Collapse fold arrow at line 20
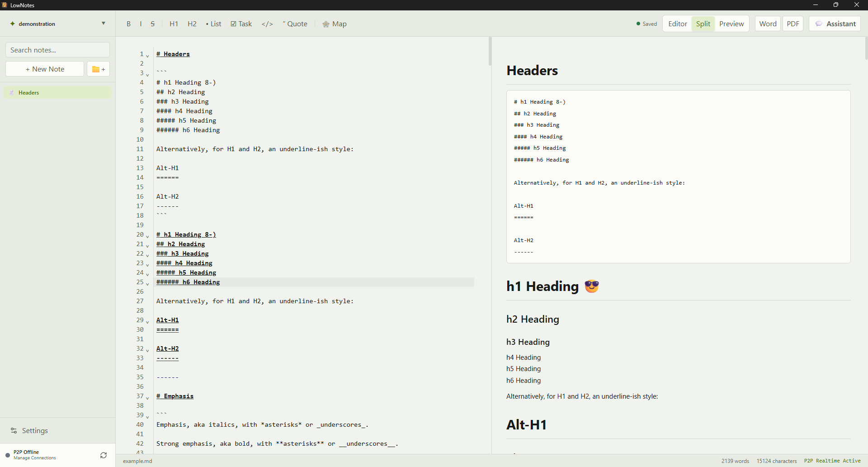The height and width of the screenshot is (467, 868). (x=147, y=236)
